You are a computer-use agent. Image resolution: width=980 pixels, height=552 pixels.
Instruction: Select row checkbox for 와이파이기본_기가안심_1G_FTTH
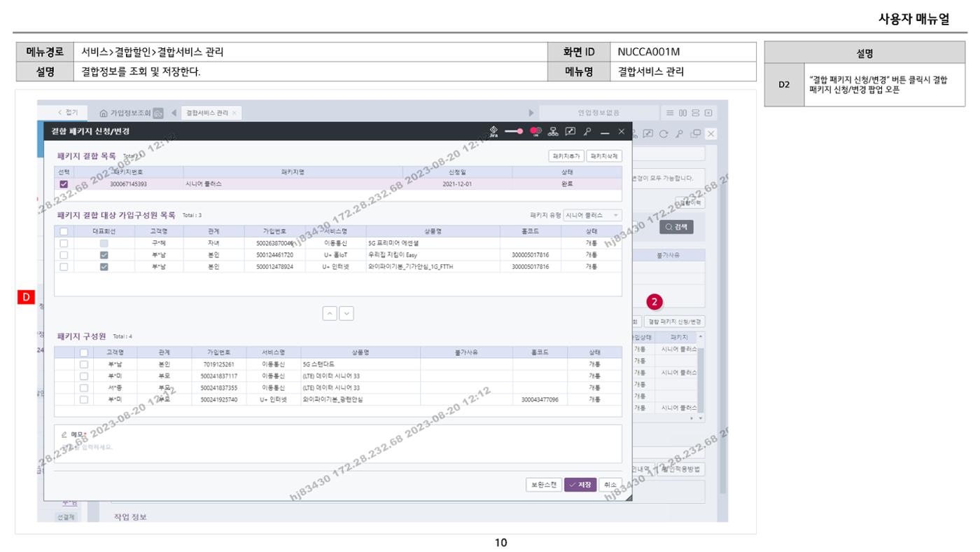point(64,267)
